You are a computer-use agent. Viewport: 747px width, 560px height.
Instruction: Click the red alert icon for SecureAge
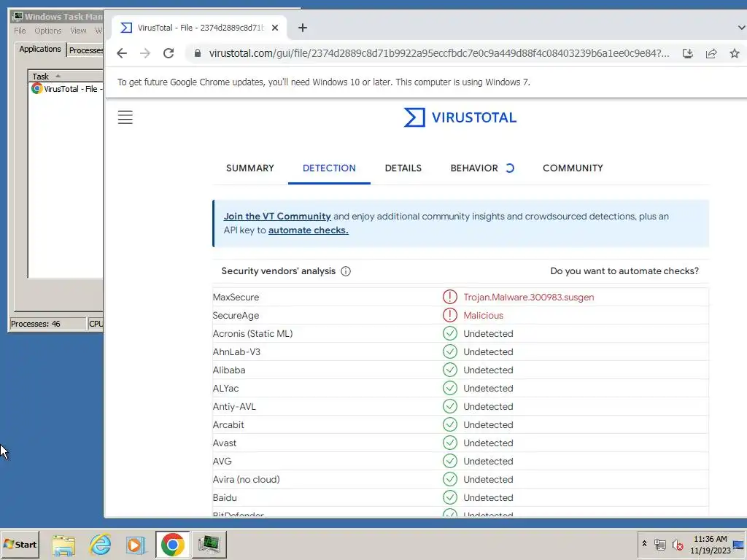(449, 315)
